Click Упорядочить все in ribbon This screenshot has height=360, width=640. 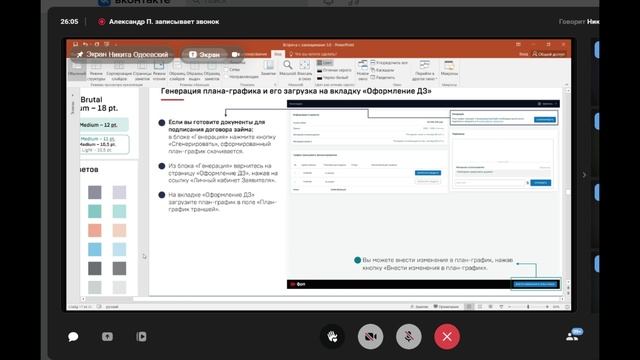pyautogui.click(x=389, y=63)
